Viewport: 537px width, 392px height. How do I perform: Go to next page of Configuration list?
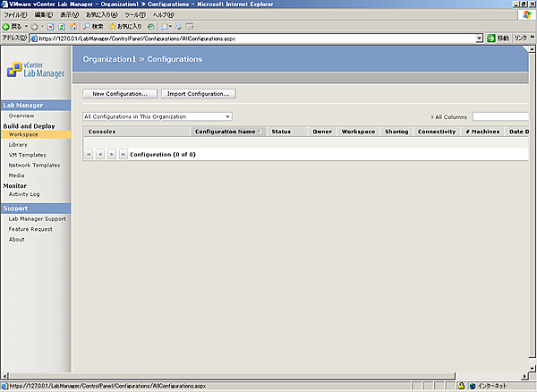coord(112,154)
